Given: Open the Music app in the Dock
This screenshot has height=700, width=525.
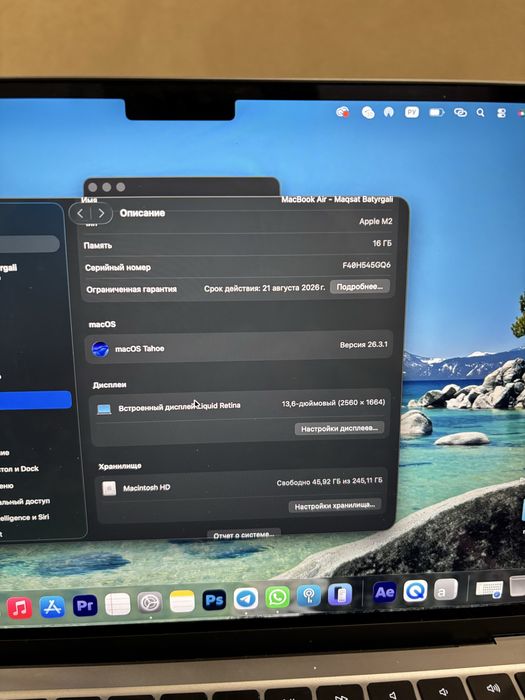Looking at the screenshot, I should point(19,608).
